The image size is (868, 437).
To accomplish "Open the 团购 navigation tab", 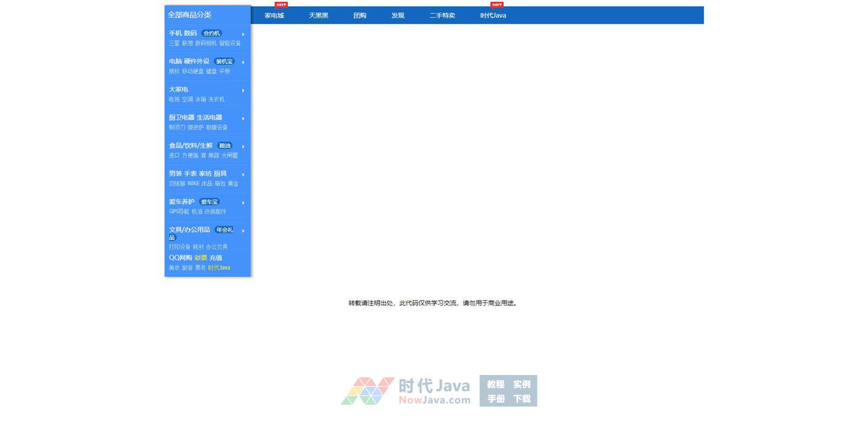I will click(360, 15).
